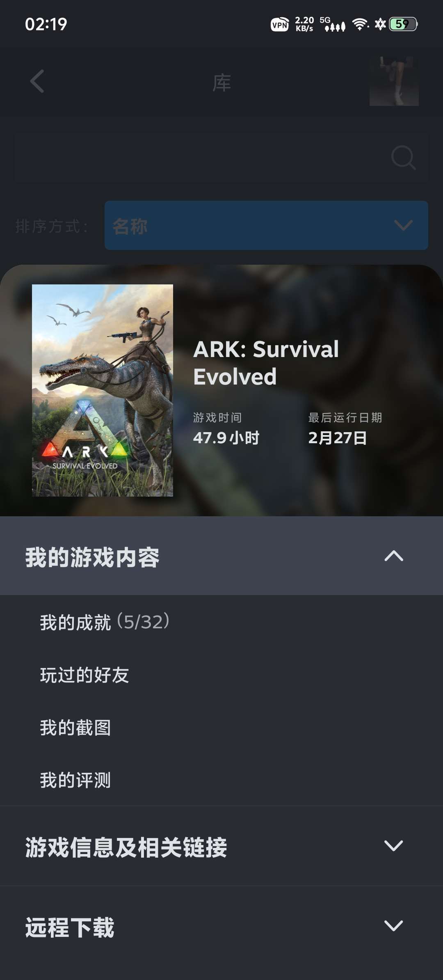Click the sort dropdown chevron arrow
This screenshot has height=980, width=443.
tap(403, 225)
